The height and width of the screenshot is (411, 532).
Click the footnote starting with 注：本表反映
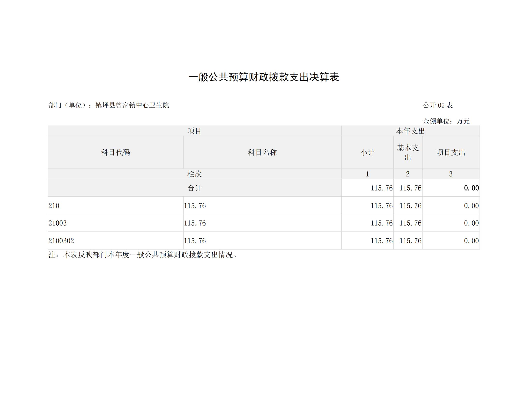[x=143, y=255]
